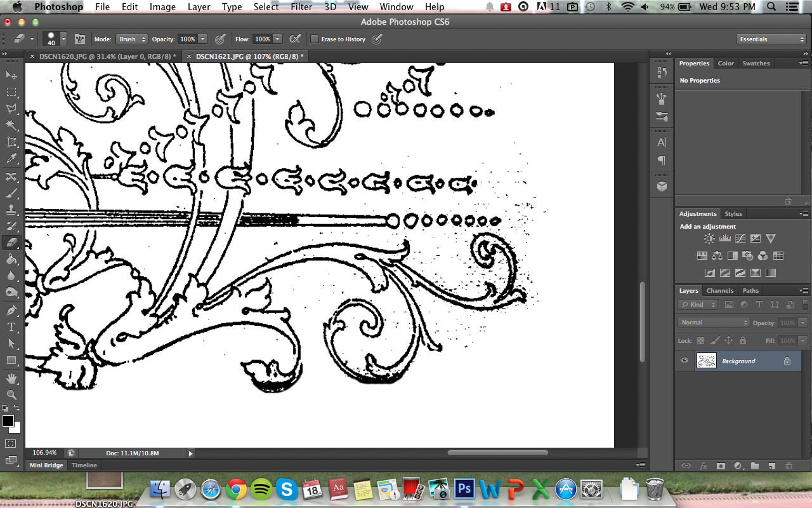Open the eraser Mode dropdown showing Brush
812x508 pixels.
tap(132, 39)
